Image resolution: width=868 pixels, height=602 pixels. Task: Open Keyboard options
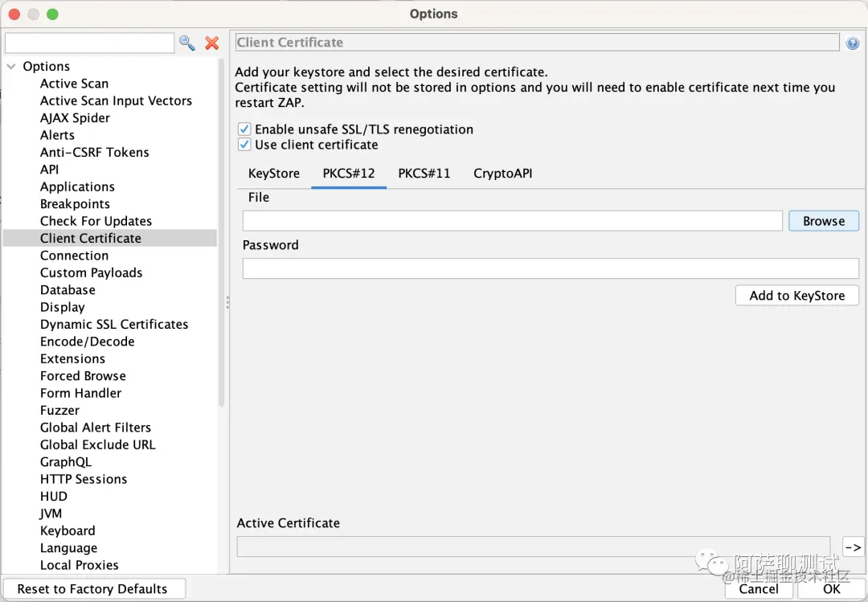click(x=68, y=530)
